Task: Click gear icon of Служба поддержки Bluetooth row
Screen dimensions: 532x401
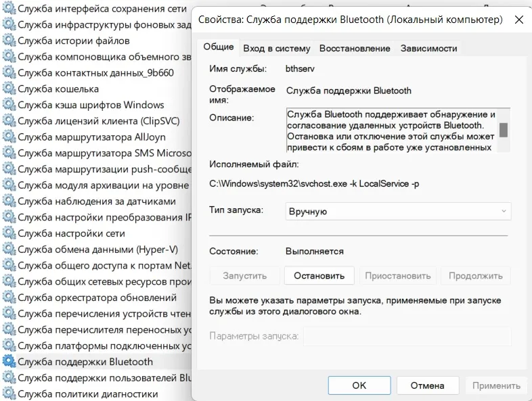Action: point(9,362)
